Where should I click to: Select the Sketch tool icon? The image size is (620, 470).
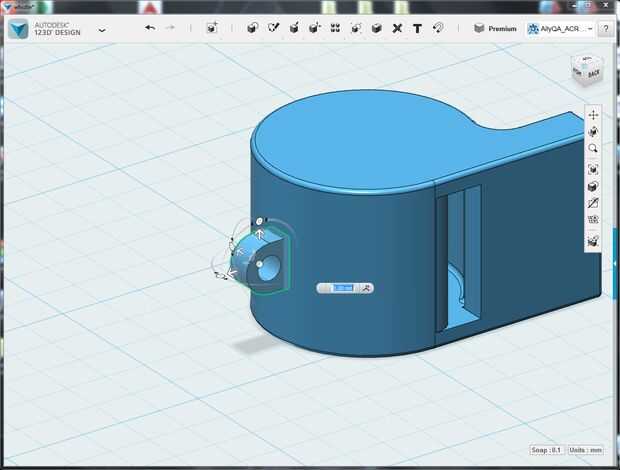pos(273,28)
